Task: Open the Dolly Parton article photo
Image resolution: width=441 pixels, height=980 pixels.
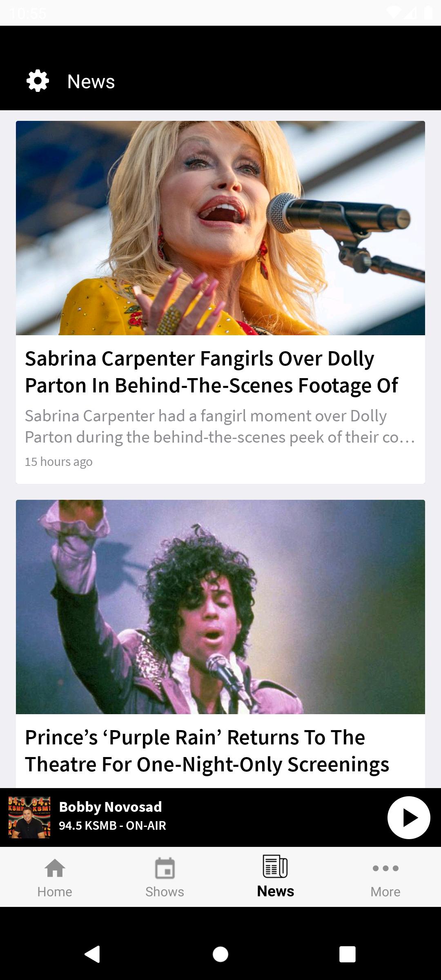Action: point(220,228)
